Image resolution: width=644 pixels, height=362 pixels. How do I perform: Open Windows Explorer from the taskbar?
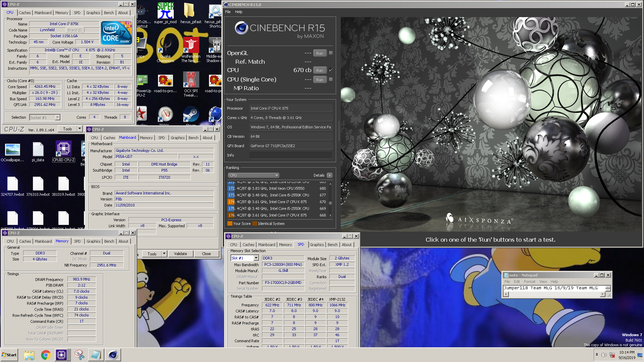(29, 355)
